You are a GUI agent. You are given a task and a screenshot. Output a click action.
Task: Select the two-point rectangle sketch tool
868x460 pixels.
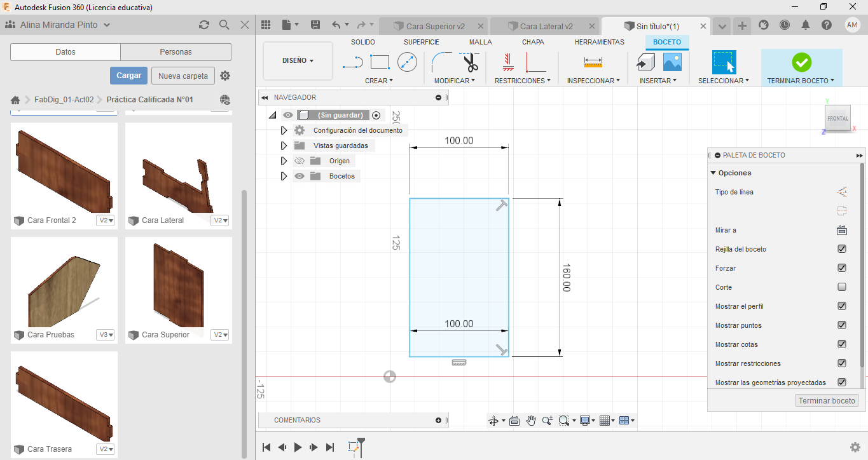click(x=380, y=62)
